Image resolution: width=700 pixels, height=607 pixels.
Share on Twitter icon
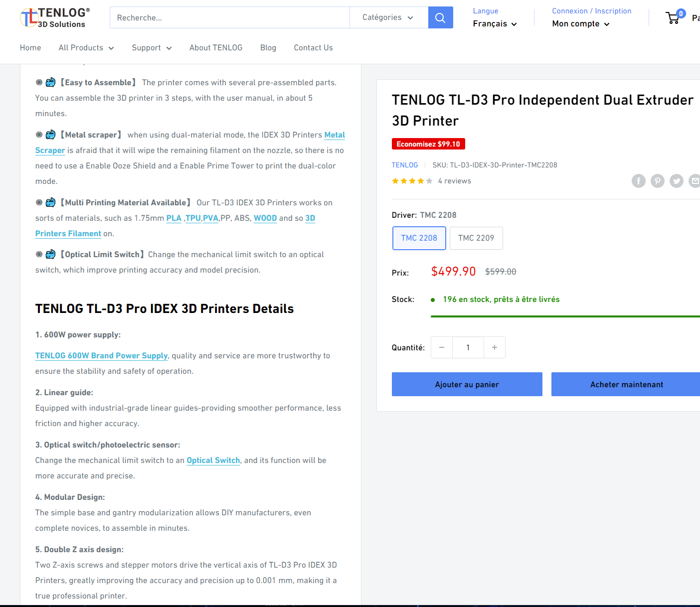[x=677, y=181]
